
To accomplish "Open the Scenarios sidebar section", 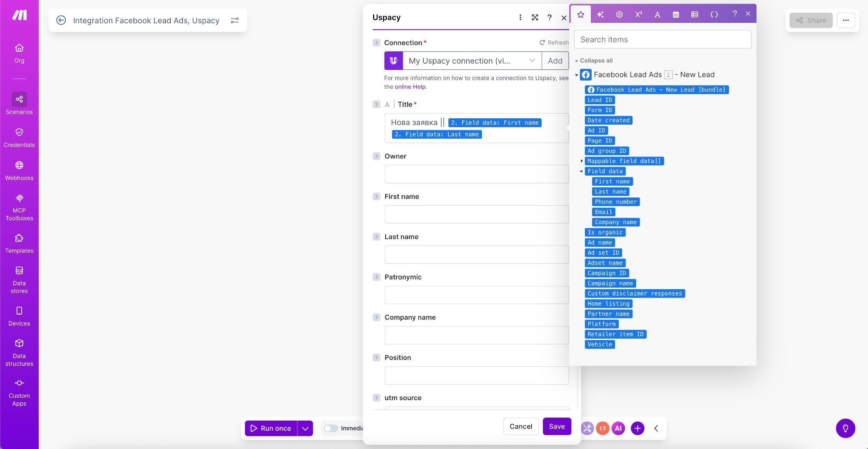I will 19,104.
